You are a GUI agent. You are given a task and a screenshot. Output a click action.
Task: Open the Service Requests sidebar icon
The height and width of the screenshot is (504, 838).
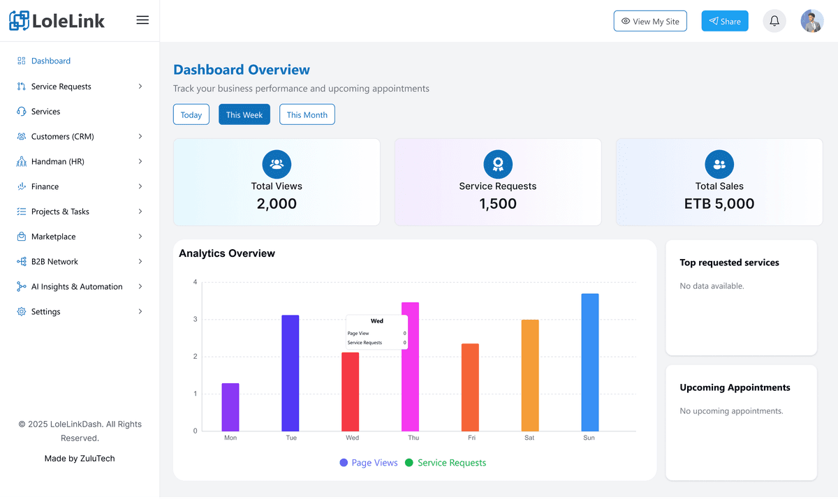pos(20,86)
